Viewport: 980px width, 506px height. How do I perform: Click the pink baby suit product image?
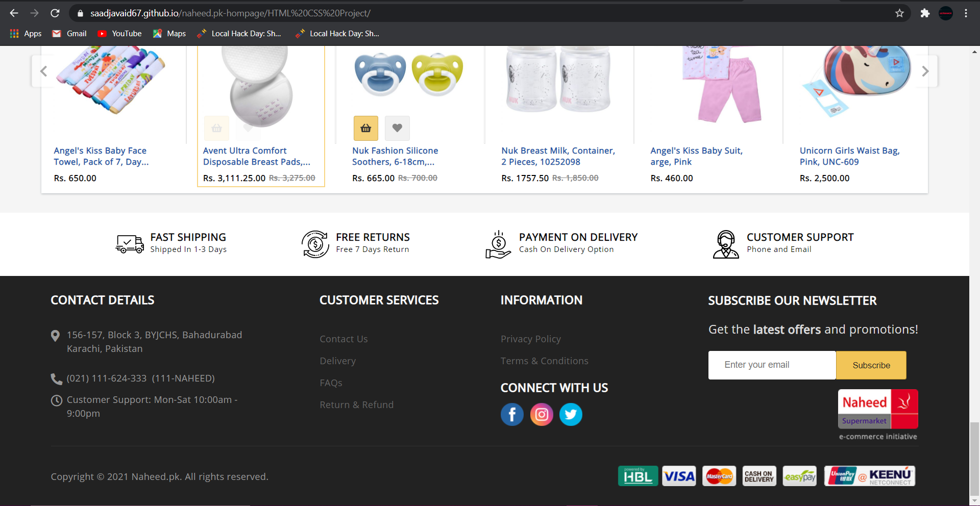click(x=722, y=84)
